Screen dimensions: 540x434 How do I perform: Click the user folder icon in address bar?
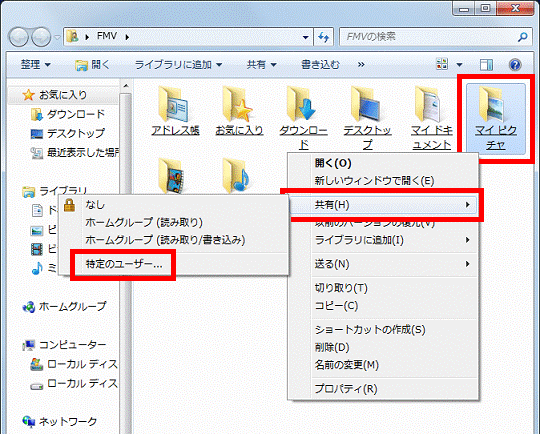point(72,36)
